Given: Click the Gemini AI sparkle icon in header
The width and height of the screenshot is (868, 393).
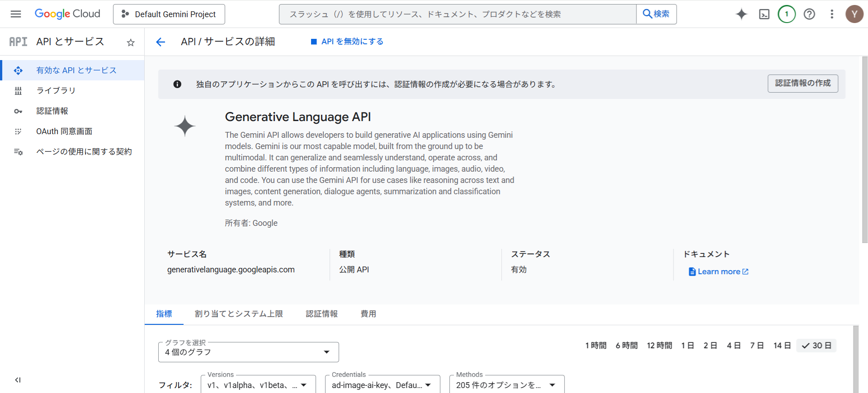Looking at the screenshot, I should 741,14.
